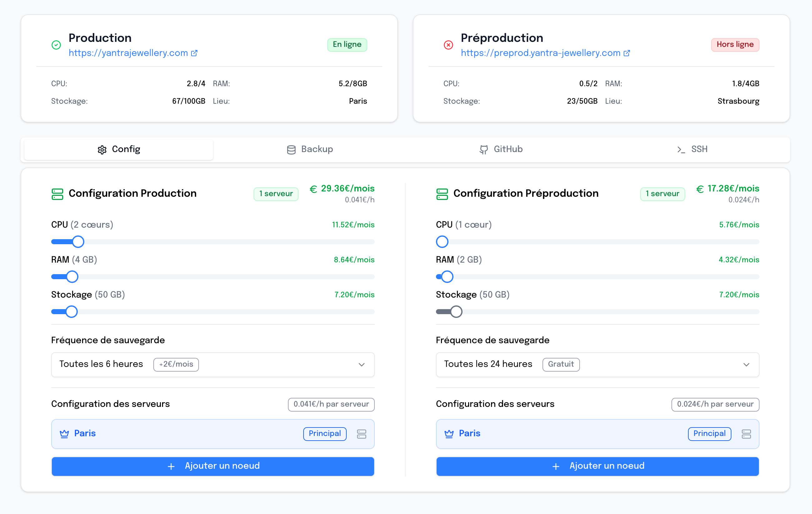The width and height of the screenshot is (812, 514).
Task: Click the Production CPU slider handle
Action: coord(78,242)
